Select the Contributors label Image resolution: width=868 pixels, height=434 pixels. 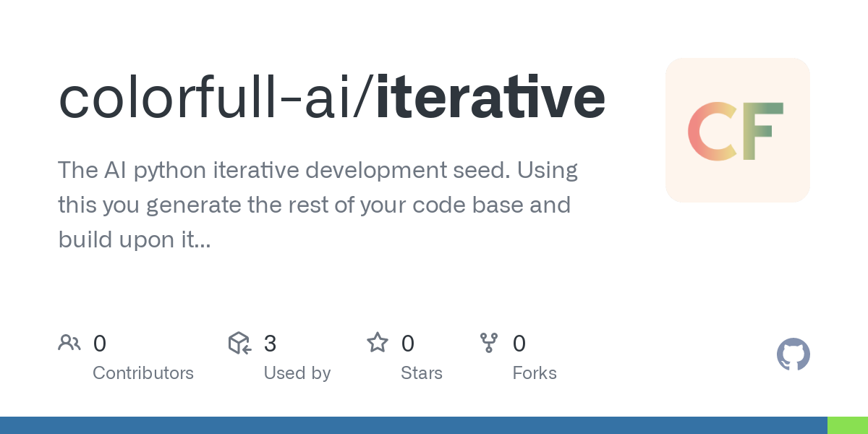143,373
